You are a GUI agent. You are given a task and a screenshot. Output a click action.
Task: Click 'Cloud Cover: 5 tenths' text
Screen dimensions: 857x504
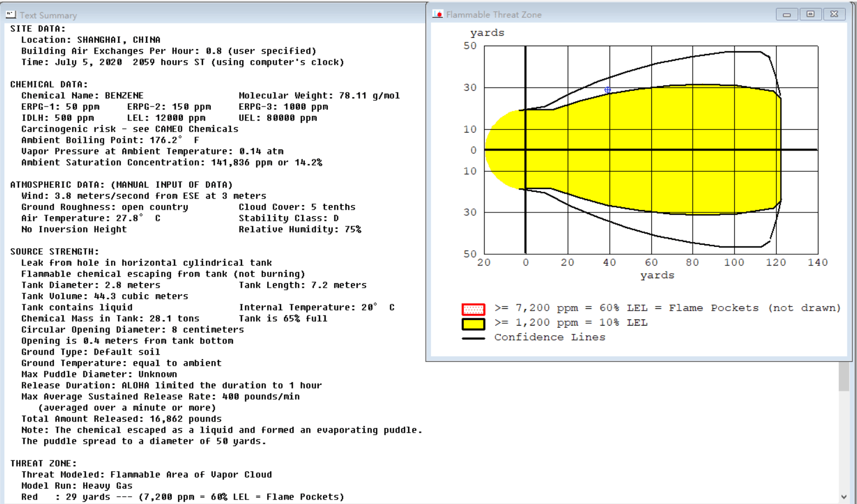point(297,207)
